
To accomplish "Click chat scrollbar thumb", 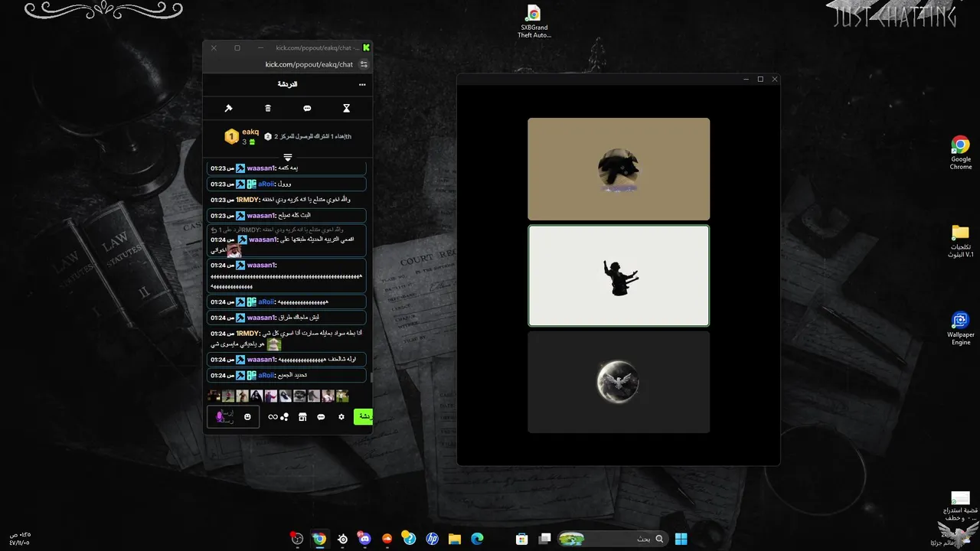I will (x=371, y=377).
